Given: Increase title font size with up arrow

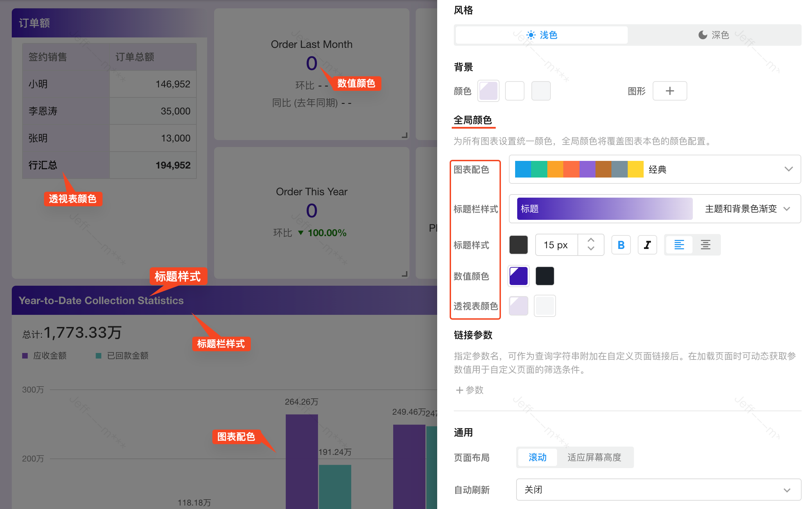Looking at the screenshot, I should coord(591,240).
